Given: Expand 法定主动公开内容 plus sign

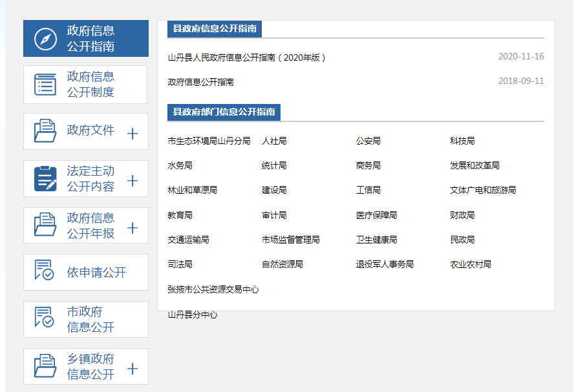Looking at the screenshot, I should click(133, 181).
